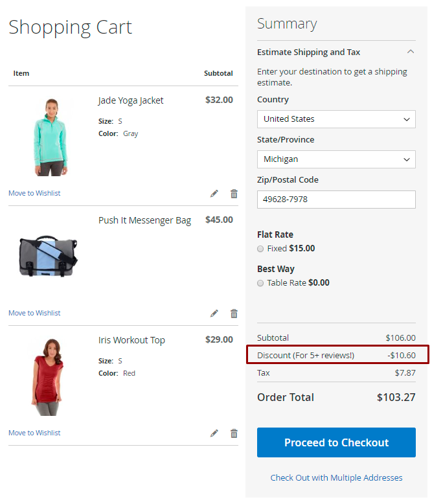Open Check Out with Multiple Addresses link
The width and height of the screenshot is (443, 504).
[x=336, y=477]
